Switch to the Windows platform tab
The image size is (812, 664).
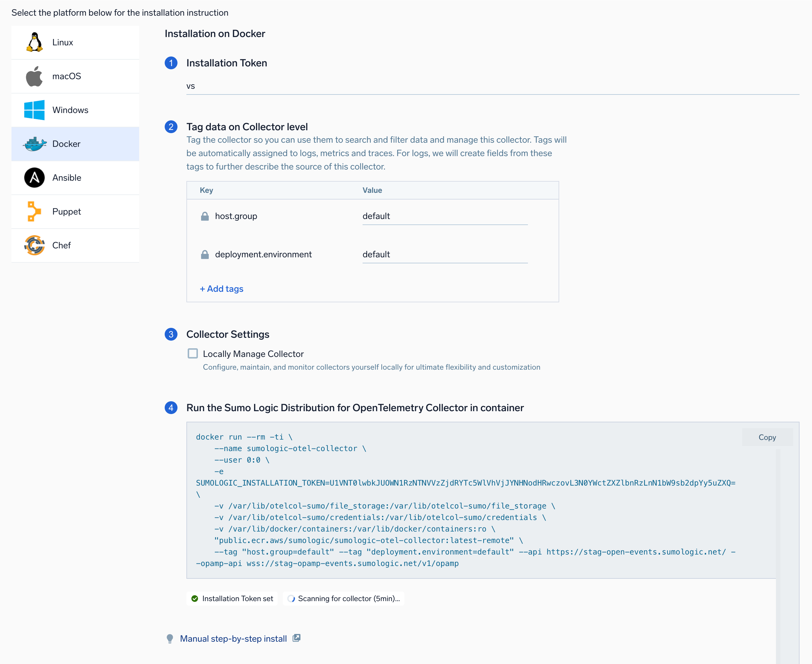[75, 110]
